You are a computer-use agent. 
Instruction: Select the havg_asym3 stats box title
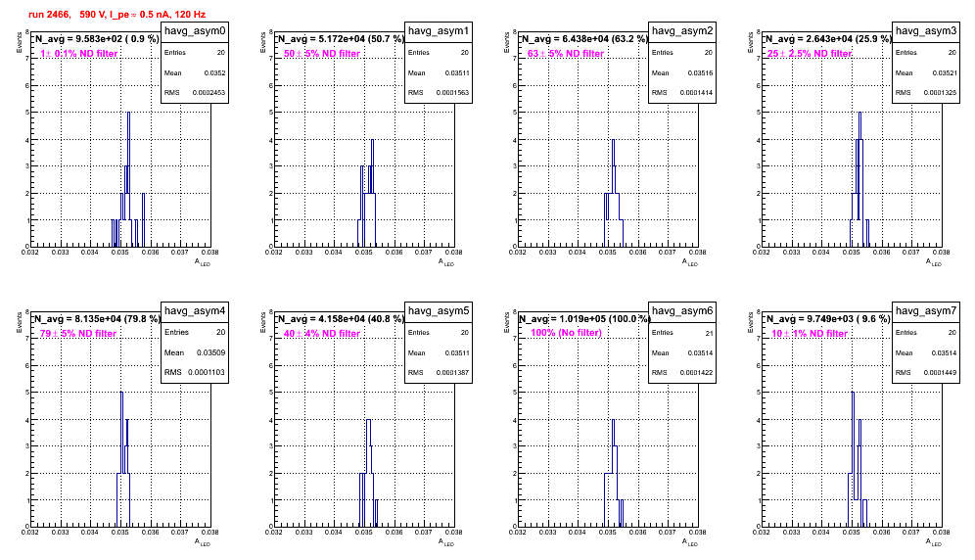tap(926, 31)
